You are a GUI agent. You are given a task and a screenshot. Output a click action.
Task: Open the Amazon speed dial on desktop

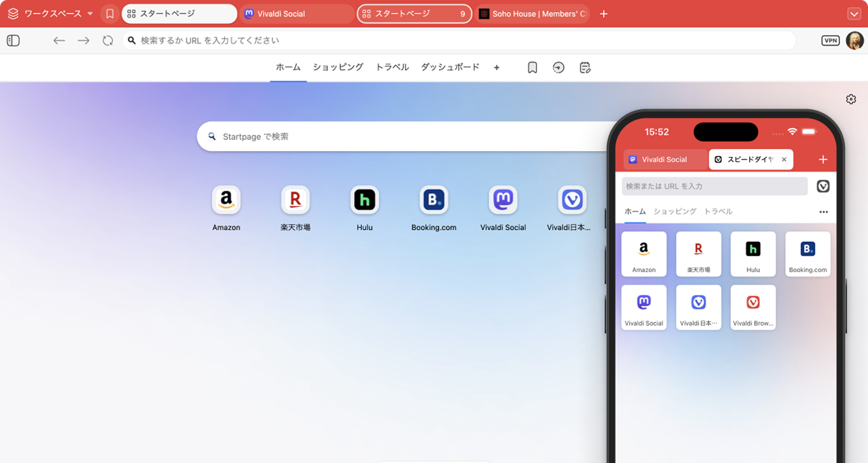[226, 200]
